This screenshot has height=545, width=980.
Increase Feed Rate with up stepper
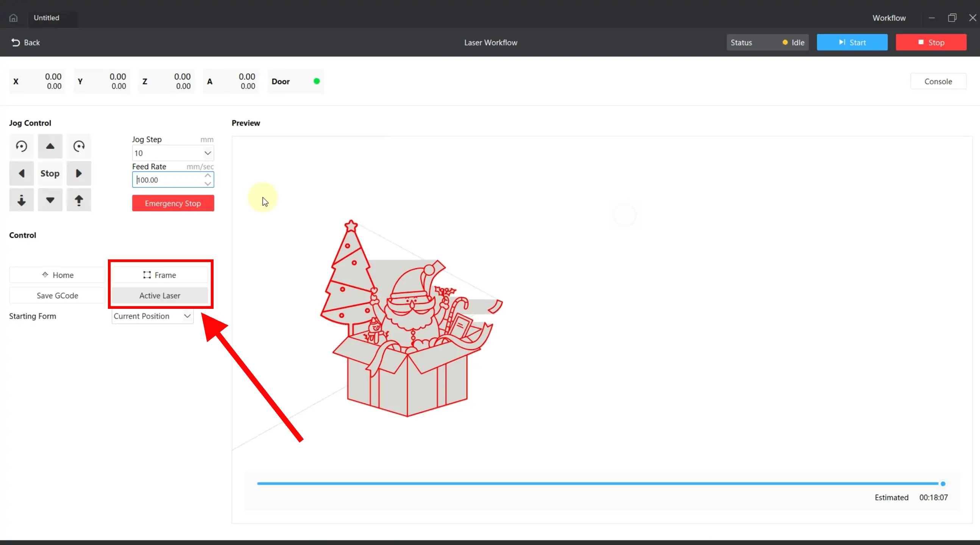(x=208, y=175)
